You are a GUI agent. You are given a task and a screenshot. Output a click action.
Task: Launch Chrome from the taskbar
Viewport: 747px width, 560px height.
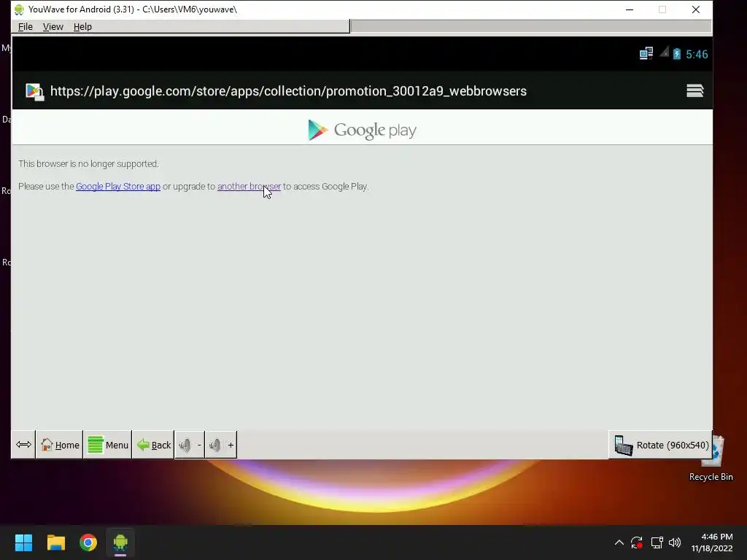(x=88, y=542)
